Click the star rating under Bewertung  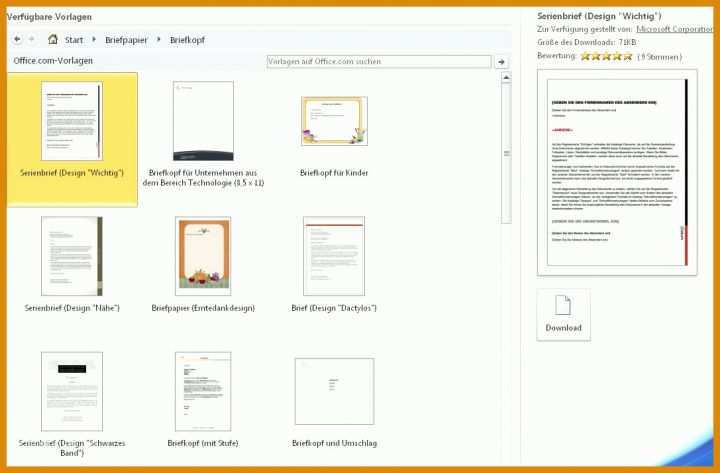(x=607, y=56)
